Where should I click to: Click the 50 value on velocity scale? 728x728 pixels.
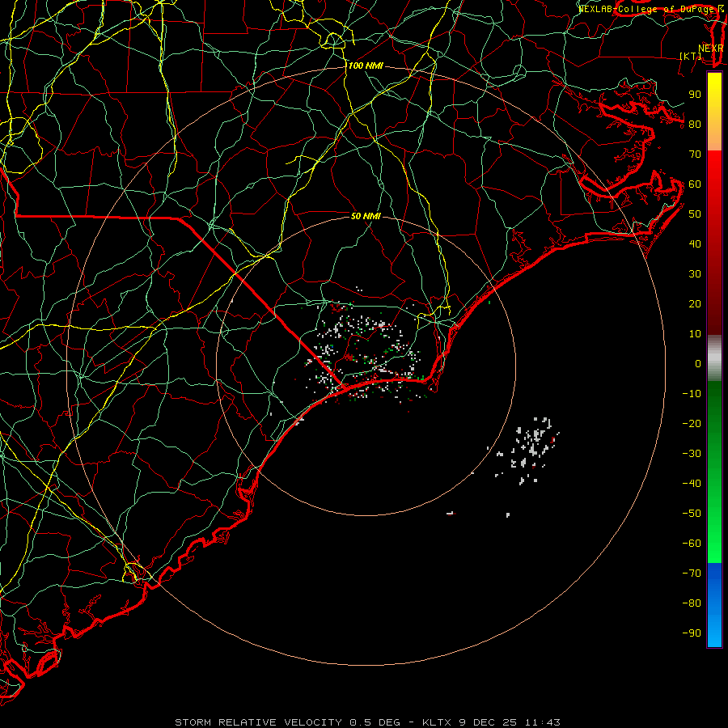coord(695,214)
